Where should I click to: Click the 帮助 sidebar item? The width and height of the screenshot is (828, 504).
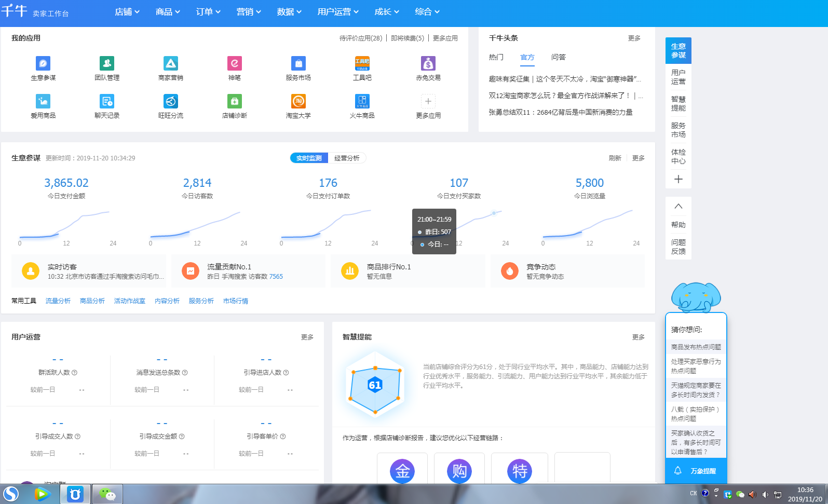tap(678, 225)
